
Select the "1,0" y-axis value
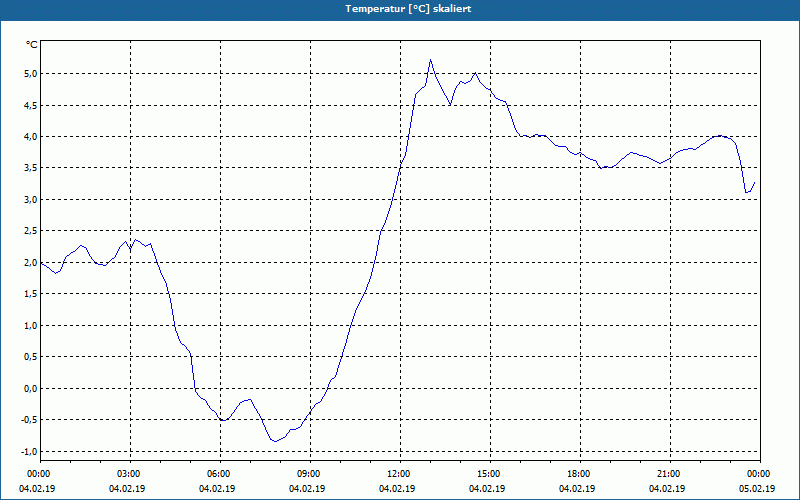click(x=31, y=326)
